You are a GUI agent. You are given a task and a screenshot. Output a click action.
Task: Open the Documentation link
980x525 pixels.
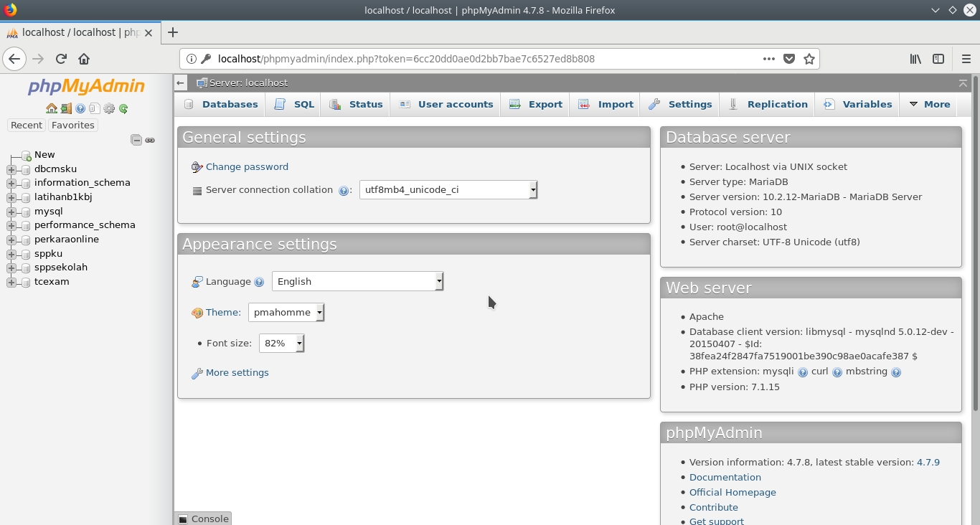[x=725, y=477]
